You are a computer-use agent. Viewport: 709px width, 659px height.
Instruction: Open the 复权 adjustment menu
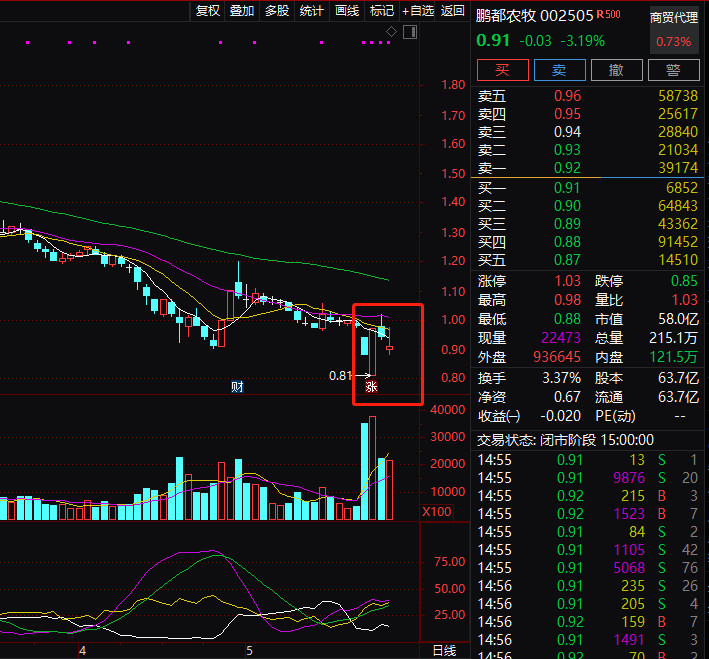[207, 11]
